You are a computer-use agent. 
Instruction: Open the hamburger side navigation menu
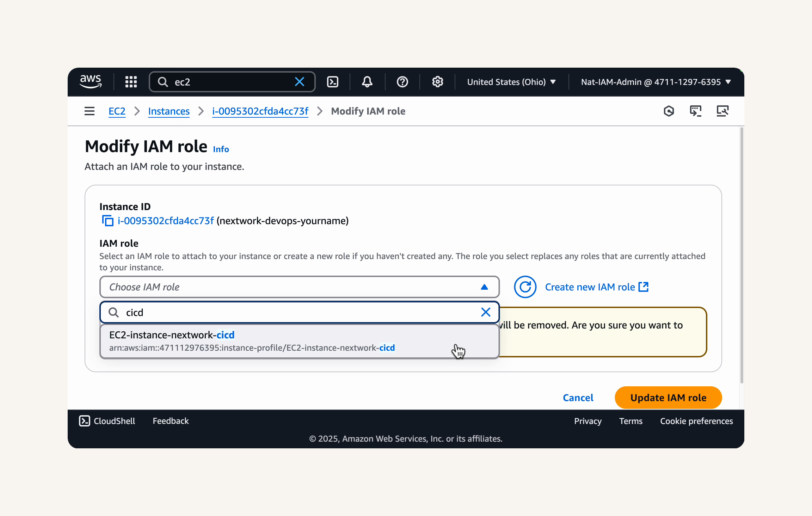(x=90, y=111)
